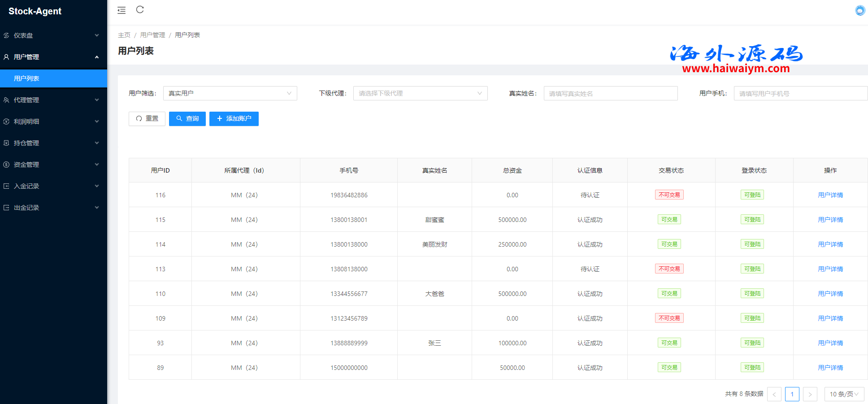868x404 pixels.
Task: Collapse the sidebar menu toggle icon
Action: pos(122,10)
